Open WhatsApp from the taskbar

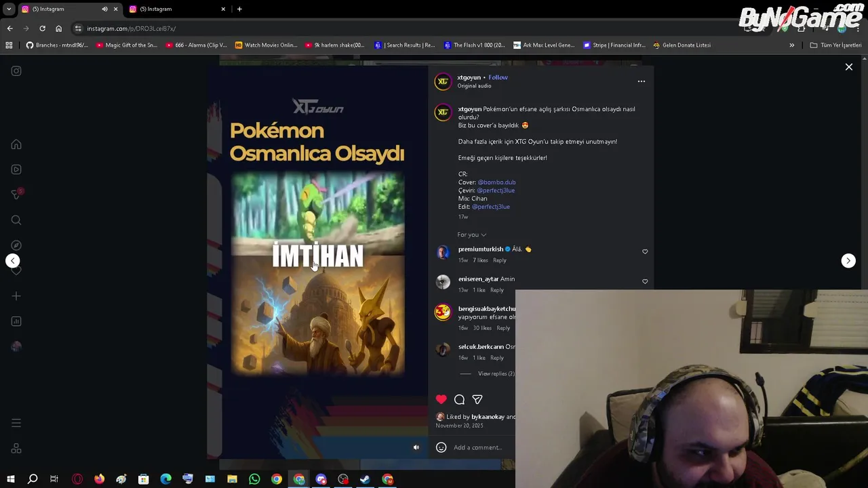tap(254, 479)
